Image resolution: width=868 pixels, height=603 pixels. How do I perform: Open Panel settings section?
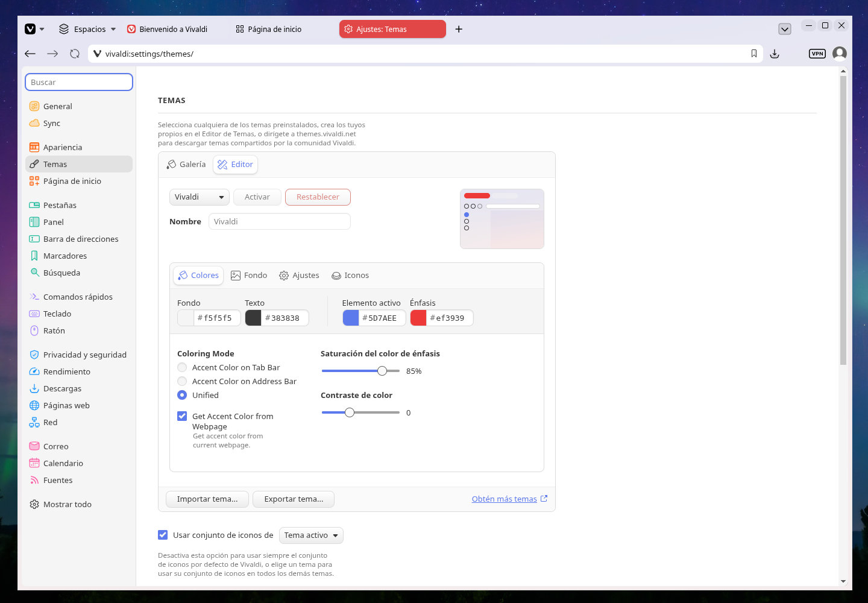tap(79, 222)
